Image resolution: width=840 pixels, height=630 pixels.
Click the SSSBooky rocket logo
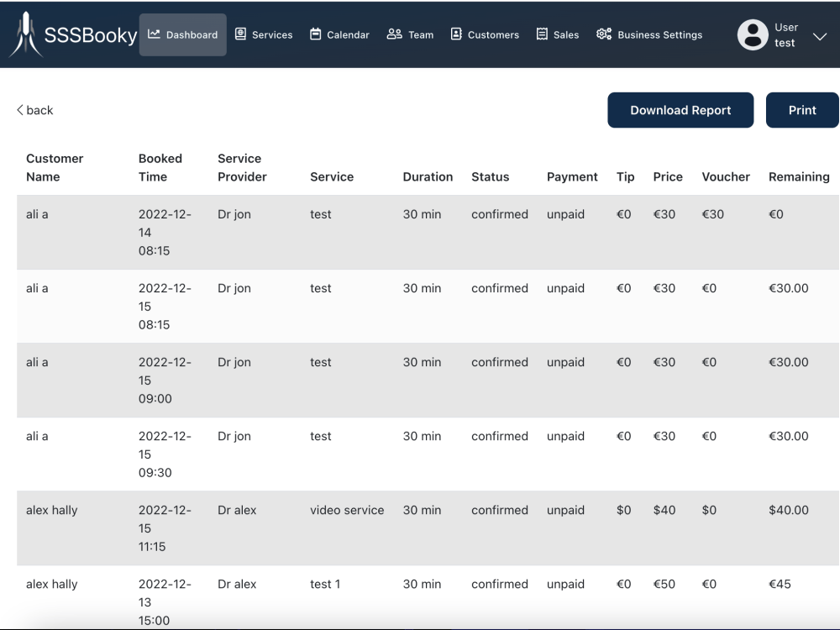pyautogui.click(x=25, y=34)
